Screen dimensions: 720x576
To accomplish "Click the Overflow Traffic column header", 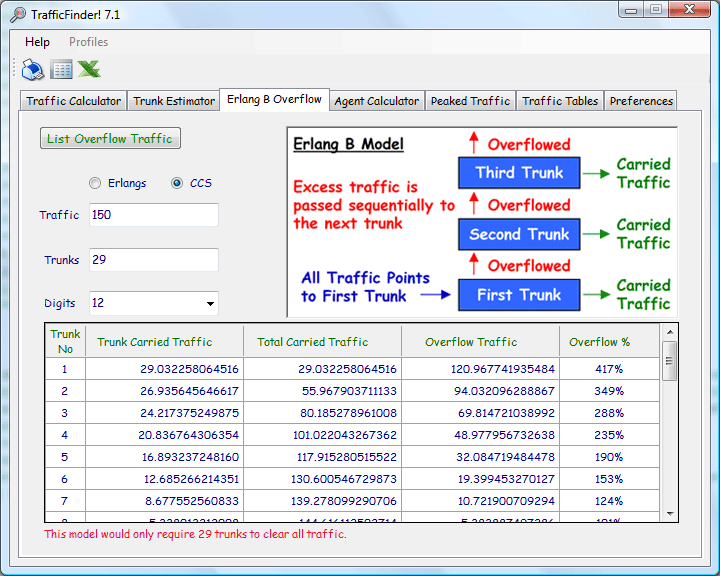I will (x=480, y=341).
